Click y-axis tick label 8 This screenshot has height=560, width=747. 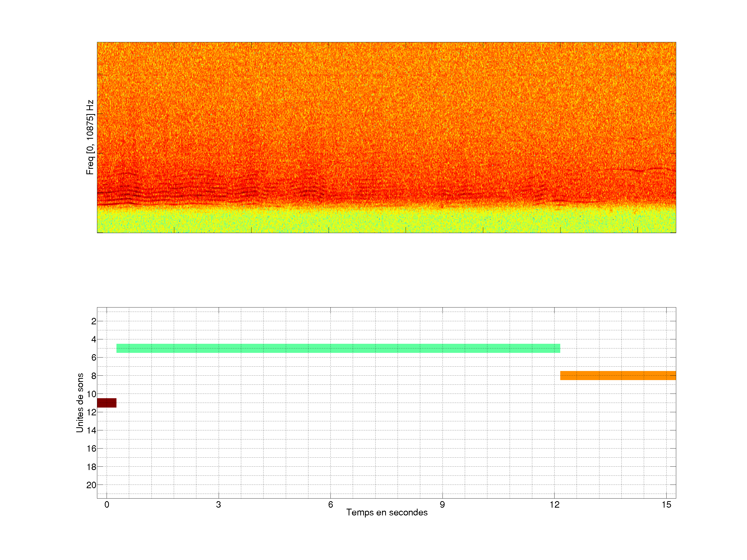pyautogui.click(x=94, y=376)
